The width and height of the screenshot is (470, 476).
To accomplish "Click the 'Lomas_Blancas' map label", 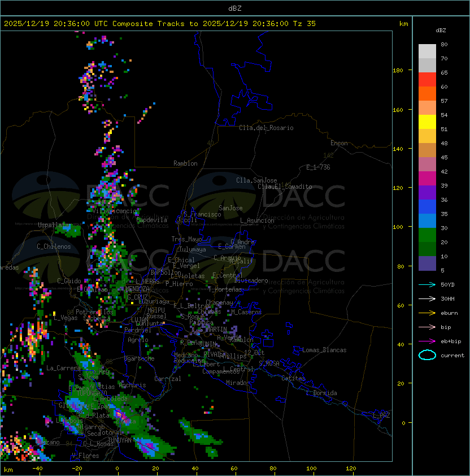I will (324, 350).
